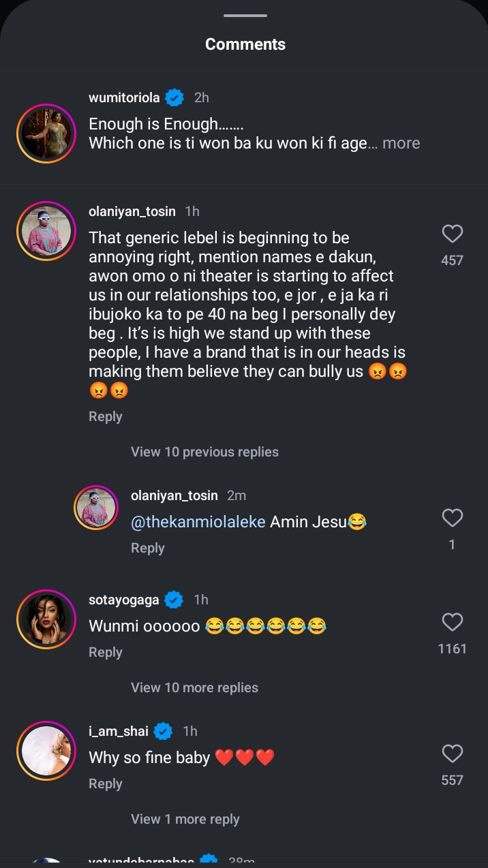This screenshot has width=488, height=868.
Task: Like olaniyan_tosin's long comment with heart
Action: 453,234
